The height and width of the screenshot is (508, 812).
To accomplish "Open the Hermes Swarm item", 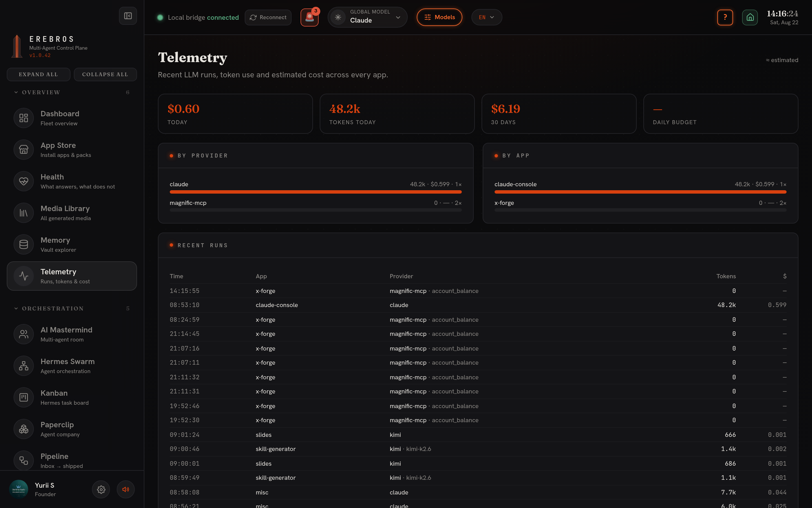I will [72, 365].
